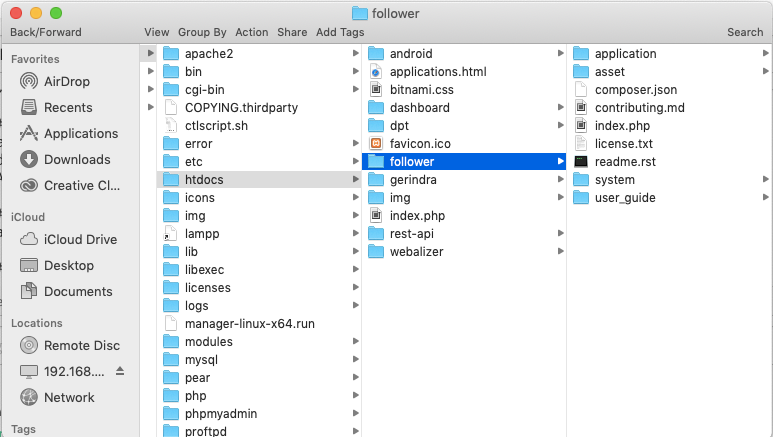Select the error folder row
This screenshot has height=437, width=773.
tap(259, 144)
